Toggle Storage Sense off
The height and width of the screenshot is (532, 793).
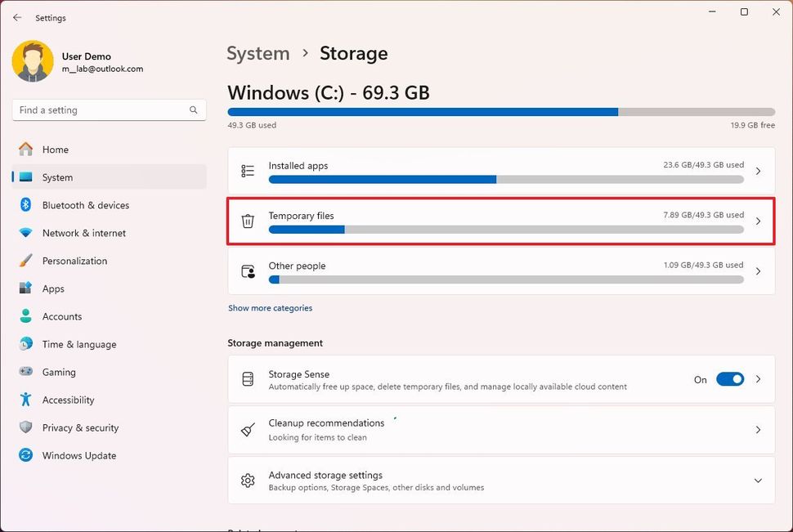[x=730, y=378]
